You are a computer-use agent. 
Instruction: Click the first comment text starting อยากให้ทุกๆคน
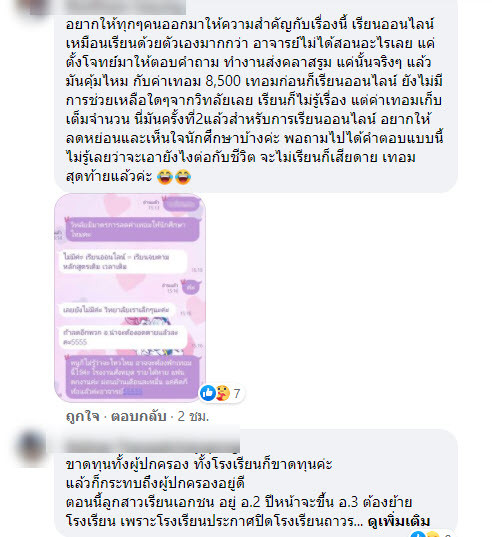[254, 100]
